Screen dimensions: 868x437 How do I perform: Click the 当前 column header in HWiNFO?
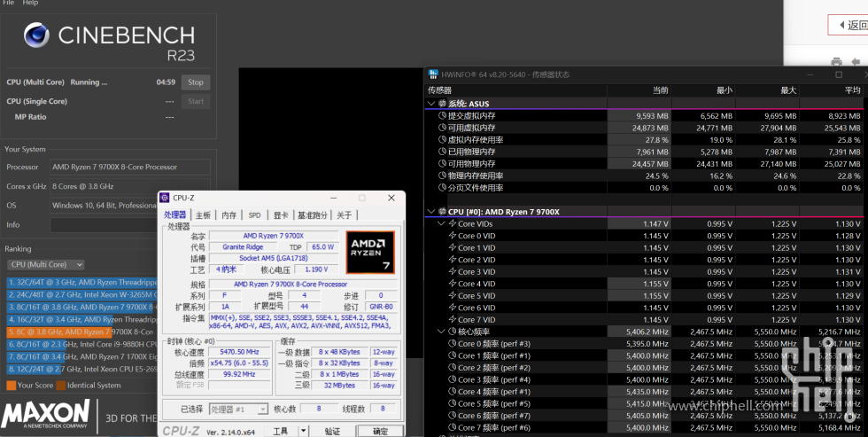pos(639,90)
